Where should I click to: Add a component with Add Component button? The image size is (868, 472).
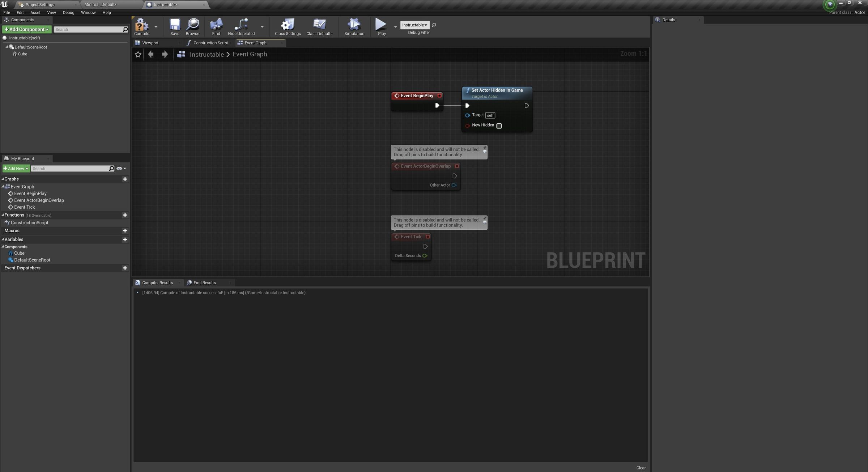point(26,29)
